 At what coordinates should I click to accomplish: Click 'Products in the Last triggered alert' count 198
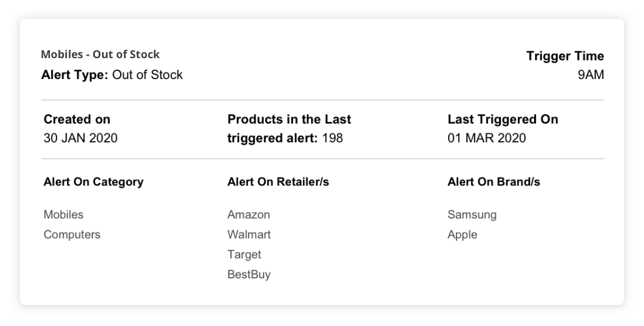[332, 138]
